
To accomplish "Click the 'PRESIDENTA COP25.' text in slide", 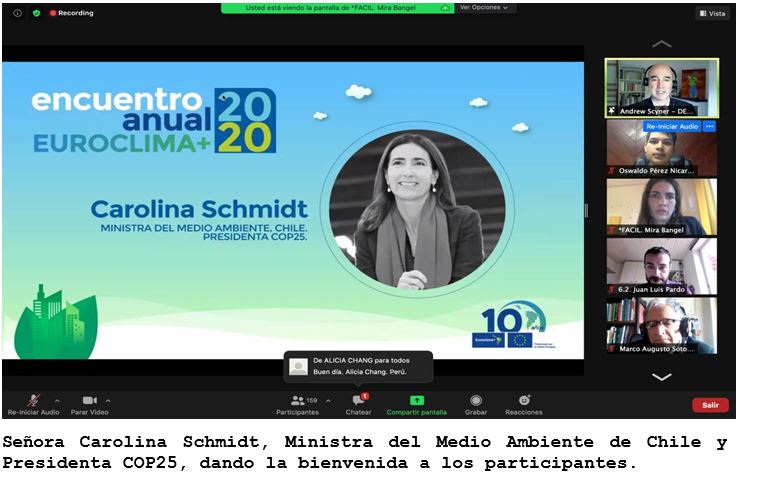I will [x=255, y=237].
